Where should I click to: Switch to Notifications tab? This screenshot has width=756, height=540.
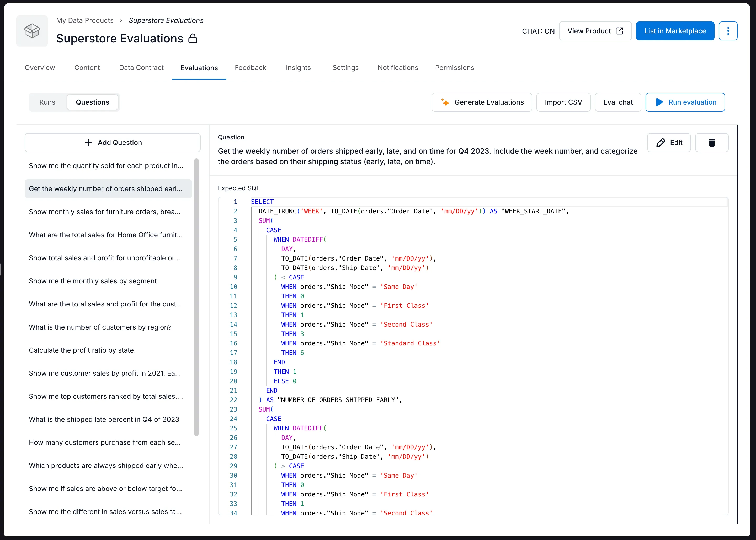pos(398,68)
